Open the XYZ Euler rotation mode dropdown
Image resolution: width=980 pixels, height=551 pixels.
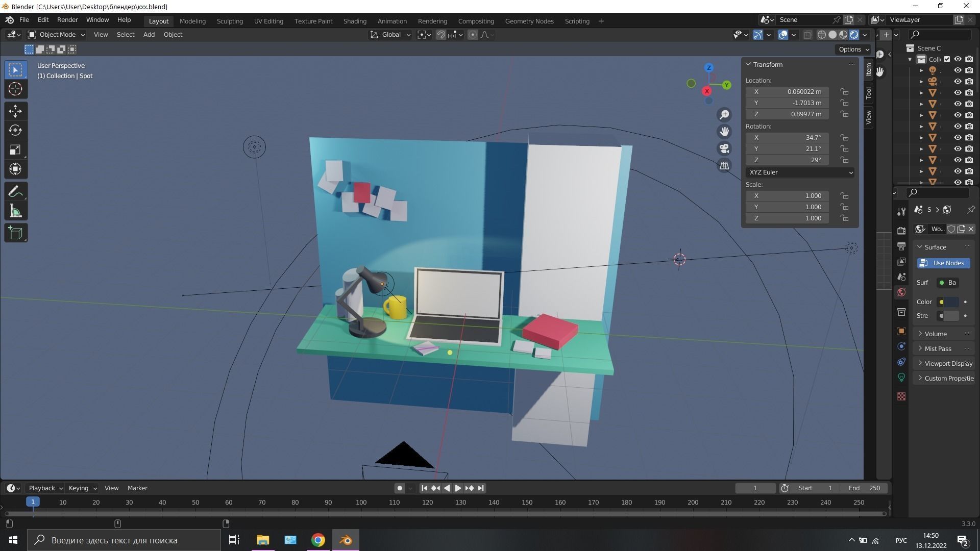click(x=800, y=172)
